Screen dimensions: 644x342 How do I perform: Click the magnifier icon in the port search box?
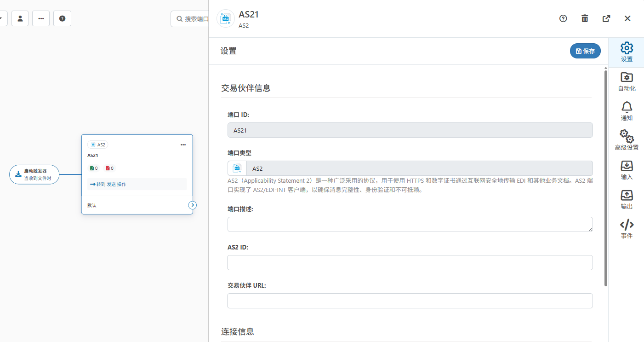[x=180, y=19]
